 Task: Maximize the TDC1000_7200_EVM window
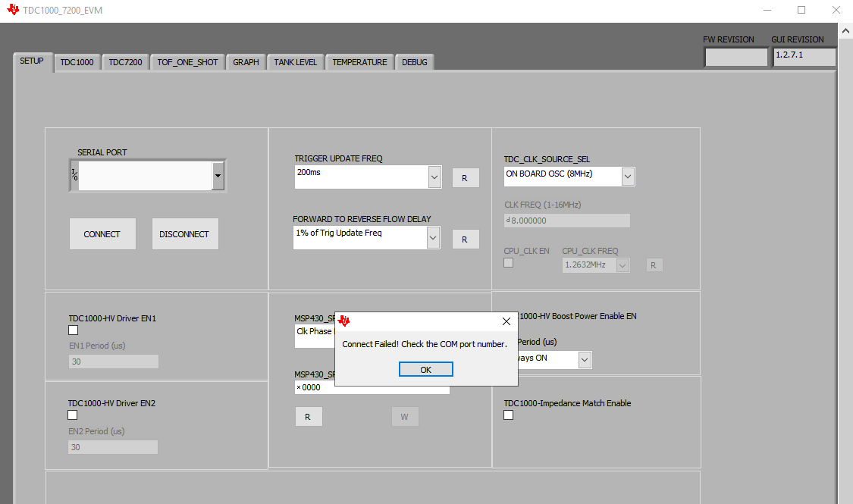[801, 11]
